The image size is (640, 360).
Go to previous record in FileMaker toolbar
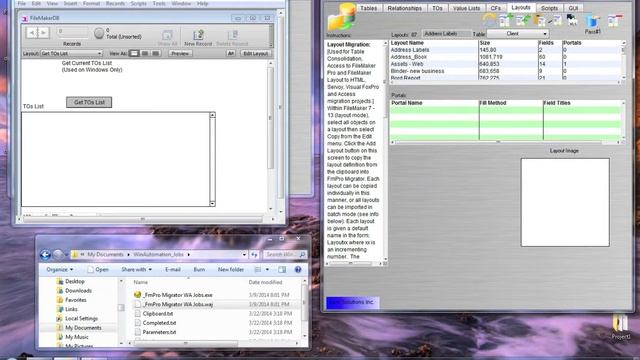click(x=32, y=33)
